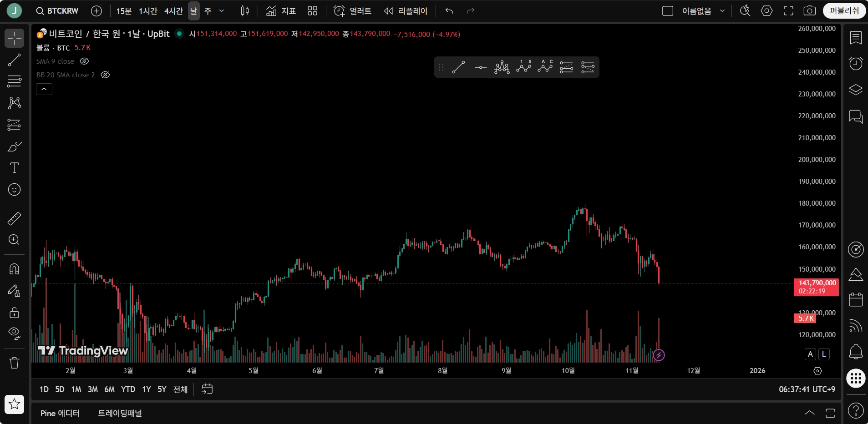Open the calendar panel on the right sidebar
Screen dimensions: 868x424
tap(856, 299)
